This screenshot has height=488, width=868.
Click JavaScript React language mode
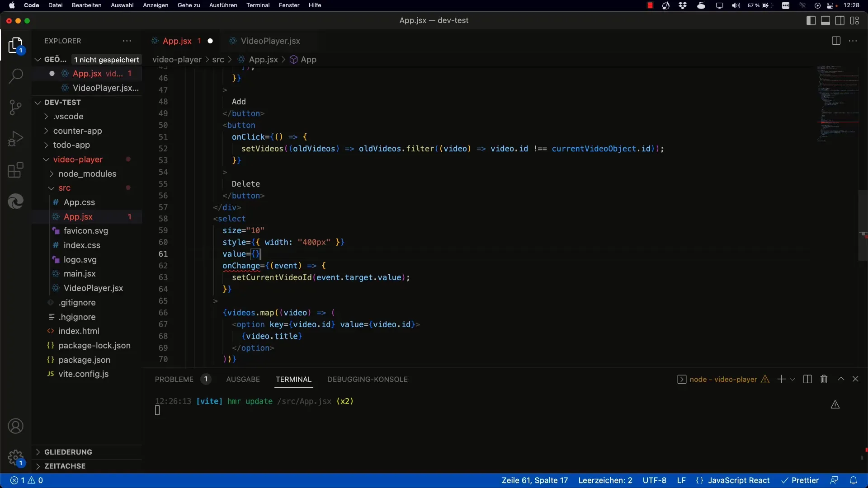pyautogui.click(x=738, y=480)
